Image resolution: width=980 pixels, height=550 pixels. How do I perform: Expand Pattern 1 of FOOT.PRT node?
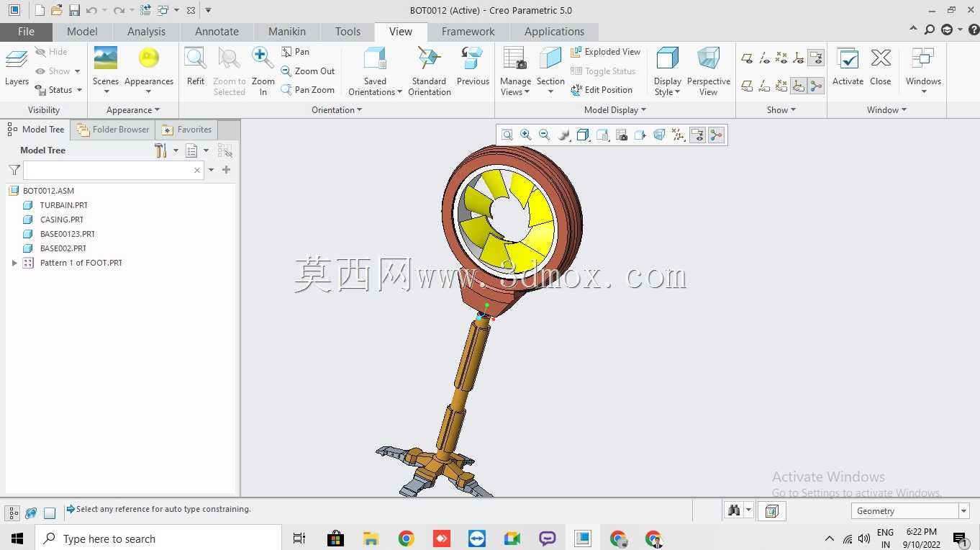(x=14, y=263)
